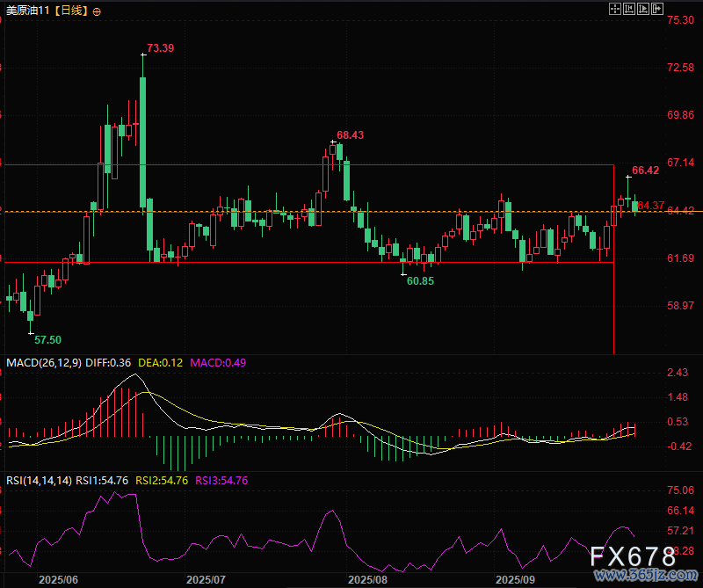The height and width of the screenshot is (588, 703).
Task: Click the 2025/09 date on time axis
Action: pyautogui.click(x=516, y=580)
